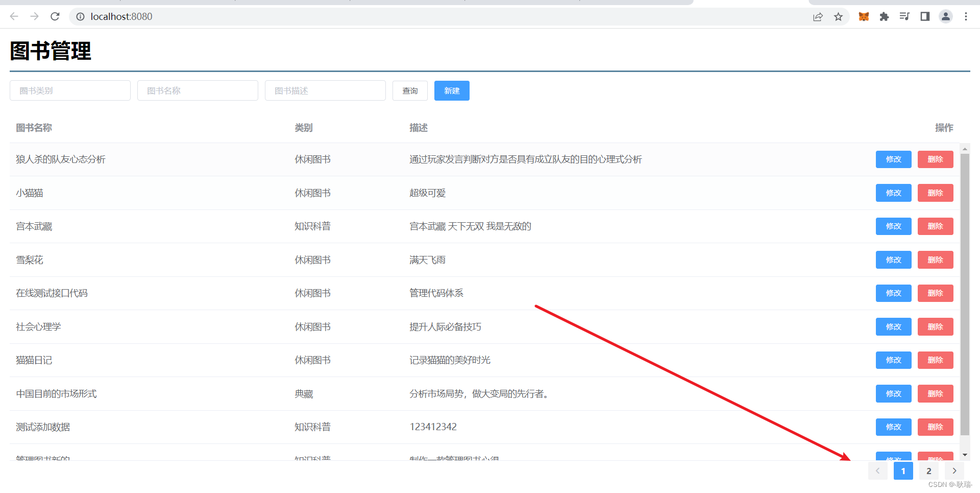The width and height of the screenshot is (980, 493).
Task: Click the 提升人际必备技巧 description cell
Action: coord(445,327)
